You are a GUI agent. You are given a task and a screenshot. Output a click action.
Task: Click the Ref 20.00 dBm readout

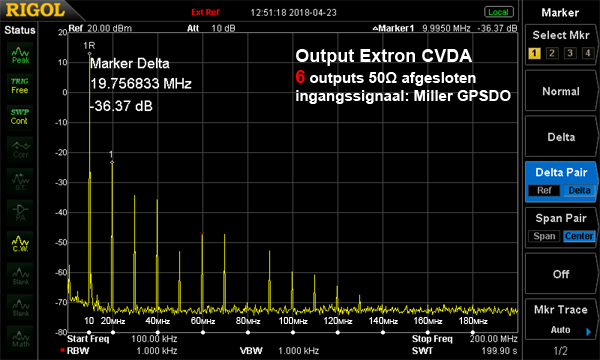pyautogui.click(x=100, y=28)
